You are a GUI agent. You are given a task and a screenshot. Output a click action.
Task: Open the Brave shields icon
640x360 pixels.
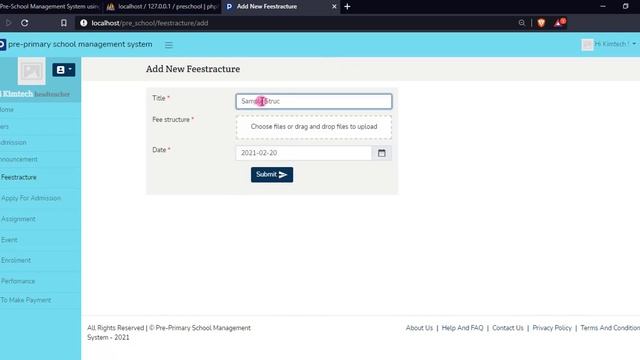(x=541, y=23)
